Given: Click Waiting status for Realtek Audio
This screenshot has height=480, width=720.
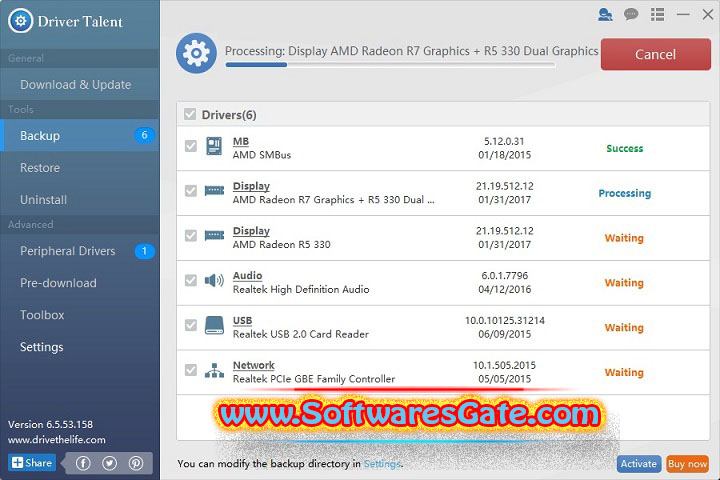Looking at the screenshot, I should pyautogui.click(x=624, y=283).
